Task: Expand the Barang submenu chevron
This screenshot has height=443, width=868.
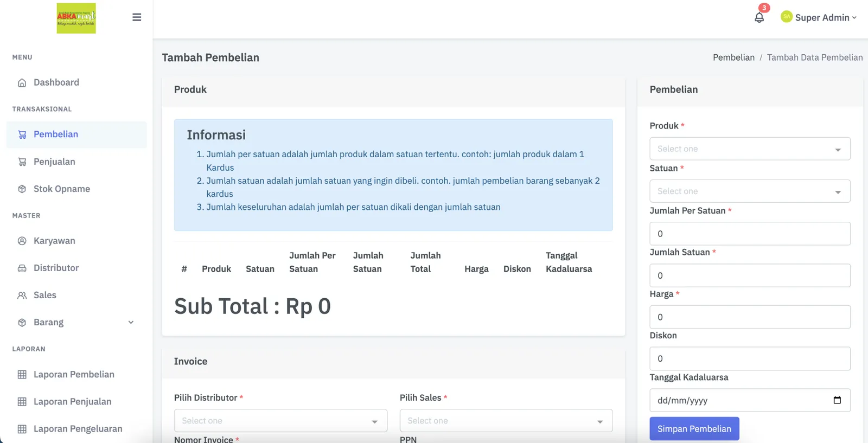Action: click(131, 322)
